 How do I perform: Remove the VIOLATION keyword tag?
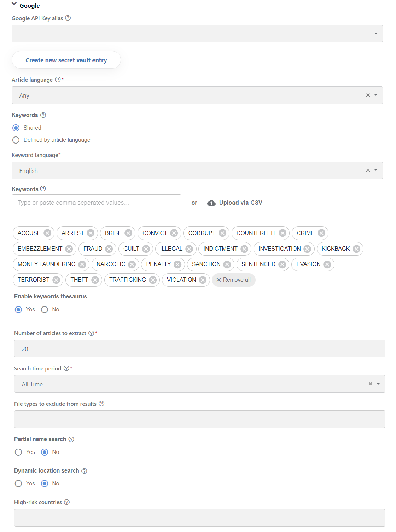point(203,280)
